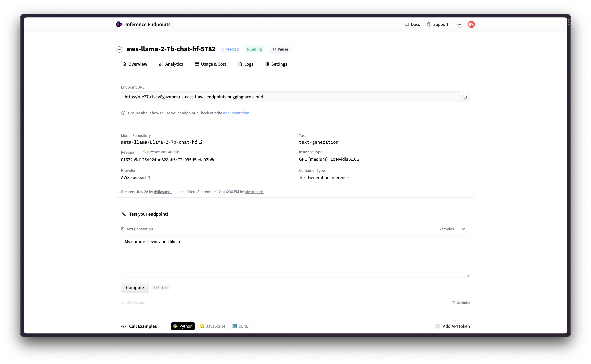Click the plus icon in the header
Image resolution: width=591 pixels, height=364 pixels.
click(459, 24)
